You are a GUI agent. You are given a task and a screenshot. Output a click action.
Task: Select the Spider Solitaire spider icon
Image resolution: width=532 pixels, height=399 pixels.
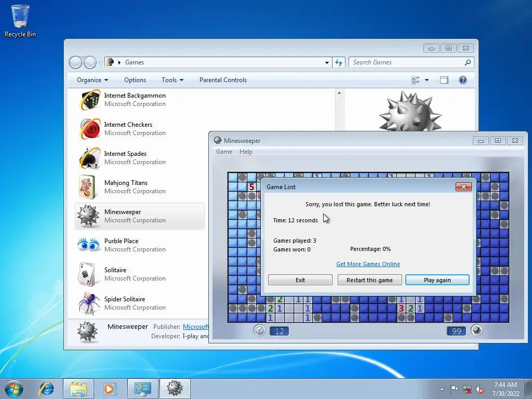tap(88, 303)
